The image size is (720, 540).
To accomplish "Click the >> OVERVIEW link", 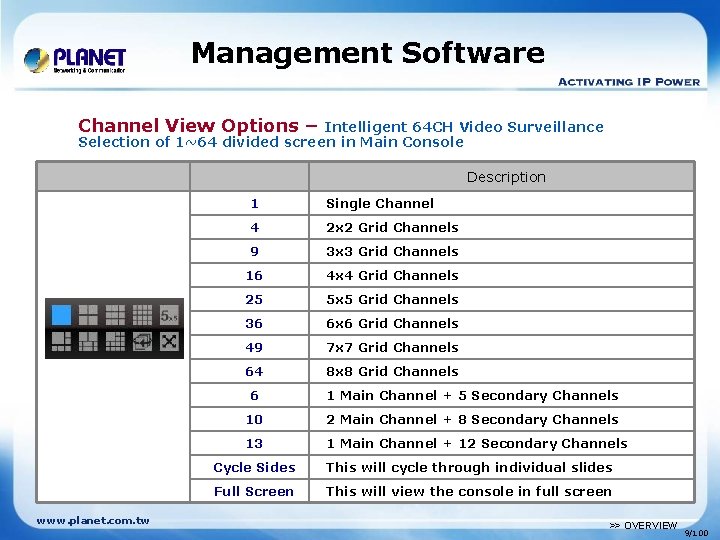I will point(643,525).
